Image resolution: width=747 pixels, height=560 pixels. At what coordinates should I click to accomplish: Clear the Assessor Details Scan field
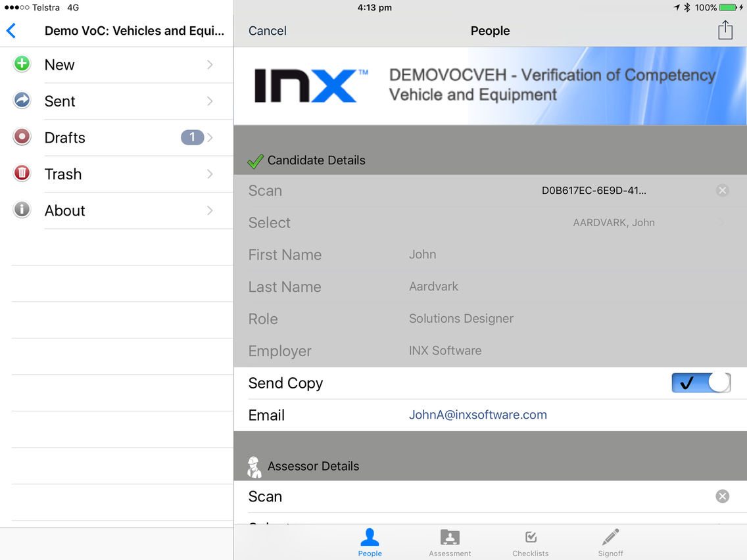point(722,496)
